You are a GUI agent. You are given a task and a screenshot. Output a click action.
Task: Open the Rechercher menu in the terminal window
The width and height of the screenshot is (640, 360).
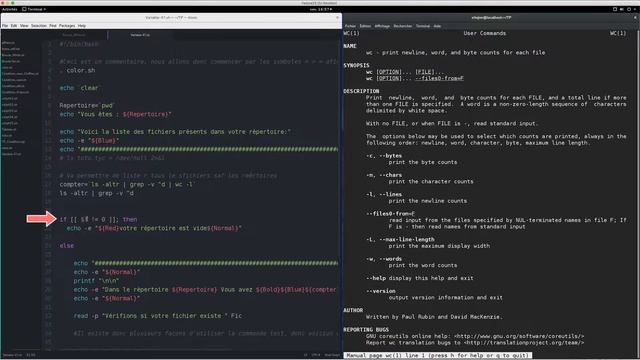[x=402, y=26]
